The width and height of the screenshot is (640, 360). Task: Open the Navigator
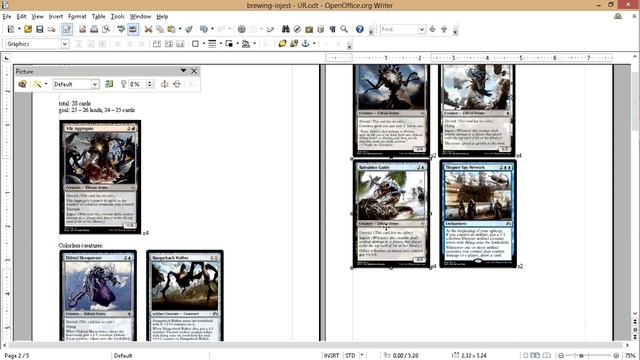pos(298,29)
